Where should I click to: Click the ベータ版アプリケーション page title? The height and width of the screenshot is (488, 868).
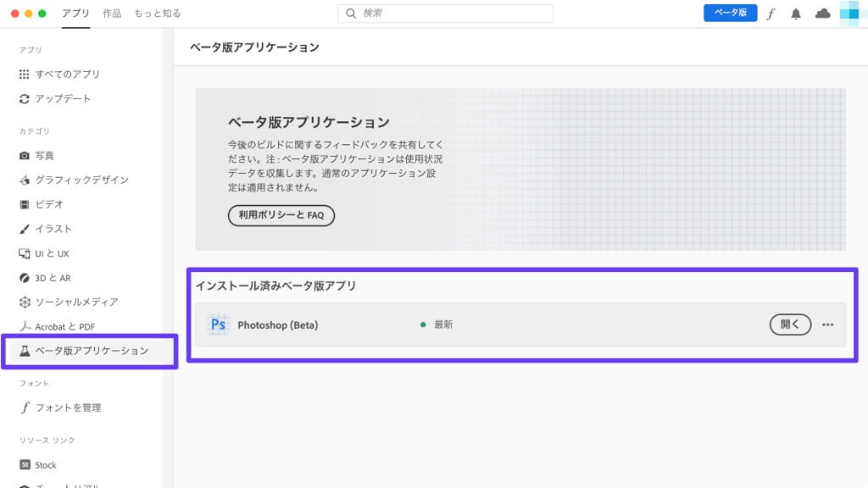point(254,47)
